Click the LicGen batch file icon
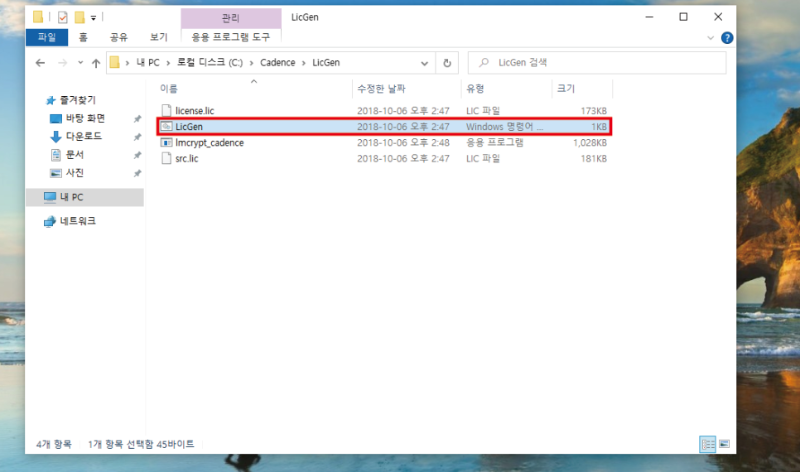The image size is (800, 472). [166, 126]
